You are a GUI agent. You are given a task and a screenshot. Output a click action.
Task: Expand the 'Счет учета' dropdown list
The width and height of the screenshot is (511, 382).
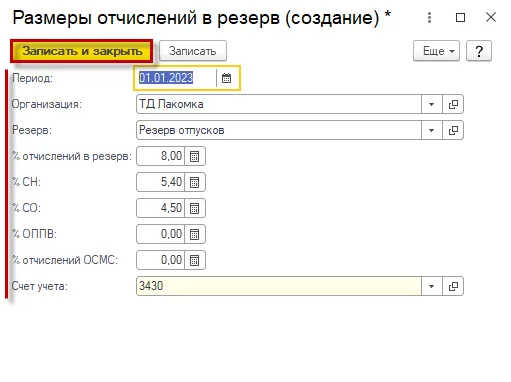431,286
